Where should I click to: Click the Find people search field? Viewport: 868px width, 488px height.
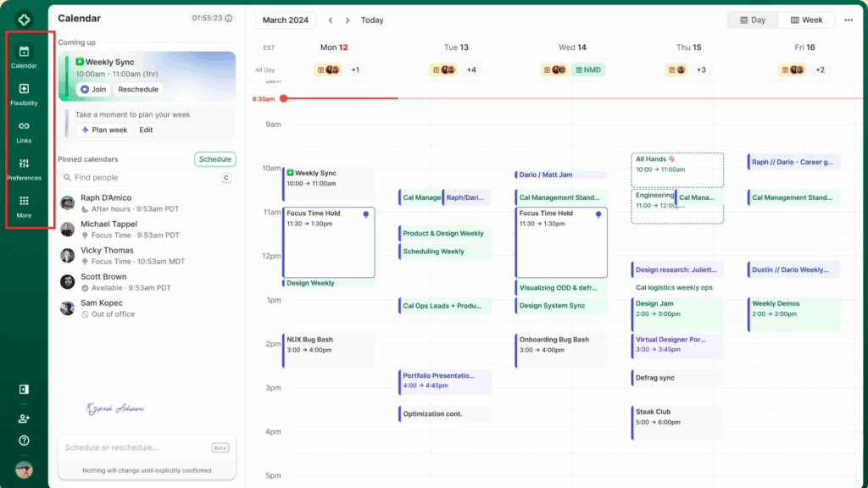pos(144,178)
